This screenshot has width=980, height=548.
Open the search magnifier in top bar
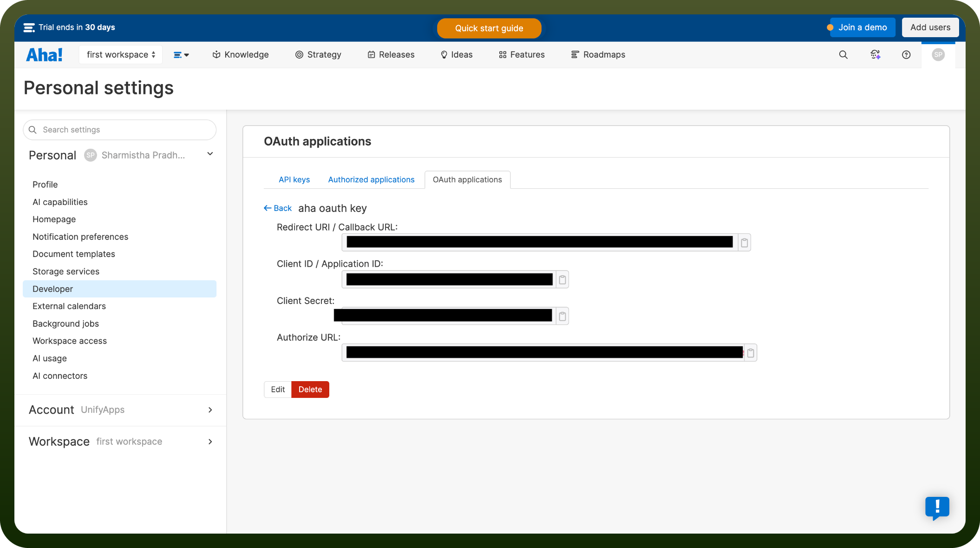point(843,55)
